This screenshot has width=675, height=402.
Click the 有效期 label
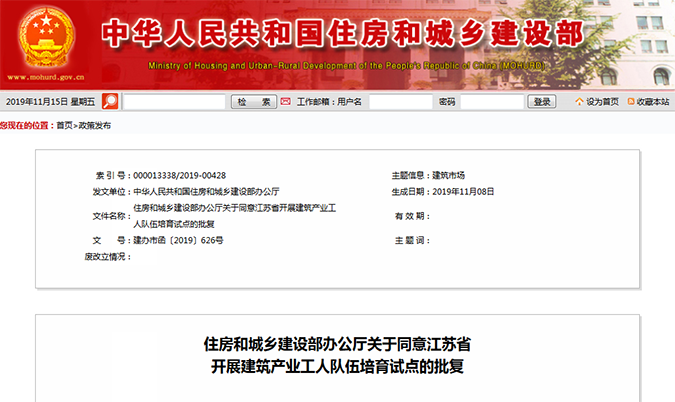pyautogui.click(x=410, y=216)
